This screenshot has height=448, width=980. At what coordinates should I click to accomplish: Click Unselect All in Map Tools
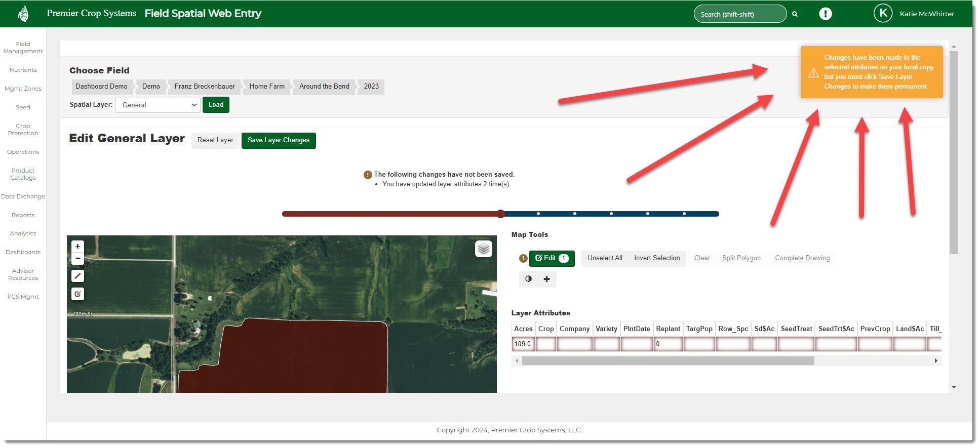point(604,258)
